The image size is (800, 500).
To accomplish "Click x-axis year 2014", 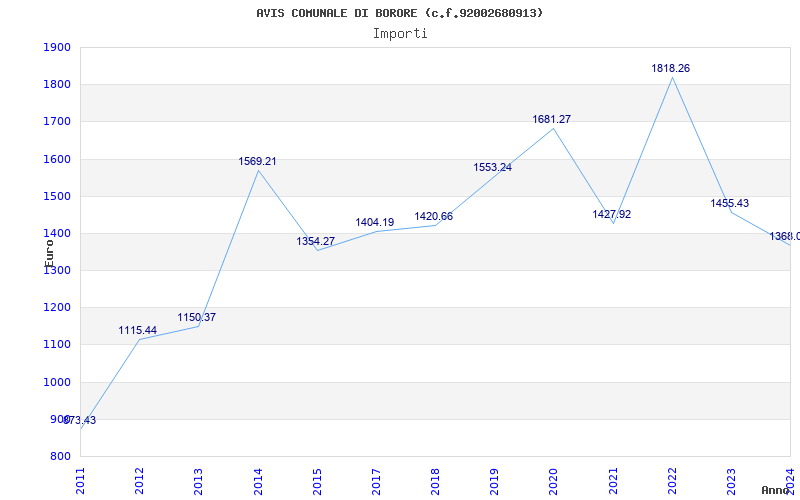I will [x=258, y=481].
